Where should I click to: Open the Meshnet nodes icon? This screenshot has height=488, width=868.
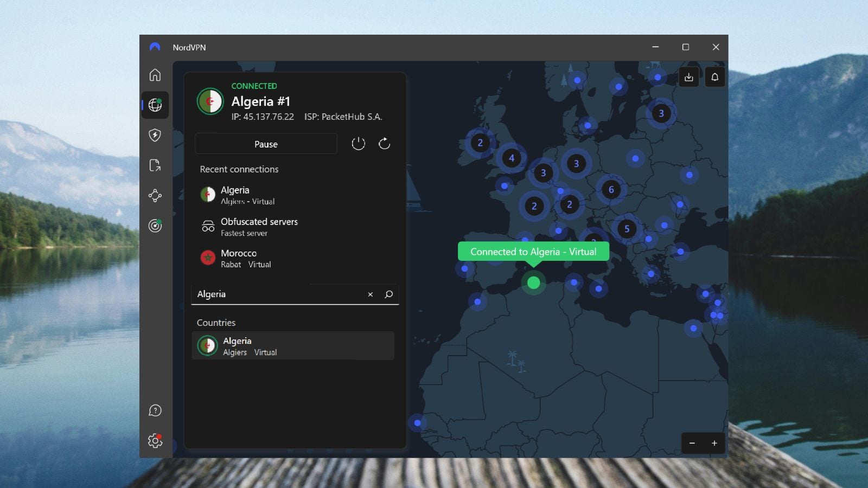pos(155,196)
